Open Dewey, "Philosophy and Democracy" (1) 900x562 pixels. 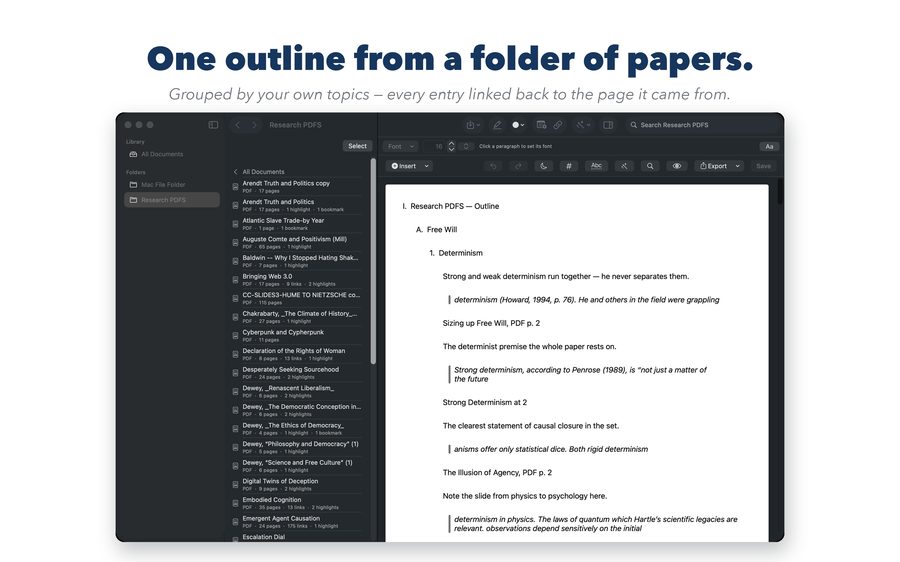pos(297,447)
